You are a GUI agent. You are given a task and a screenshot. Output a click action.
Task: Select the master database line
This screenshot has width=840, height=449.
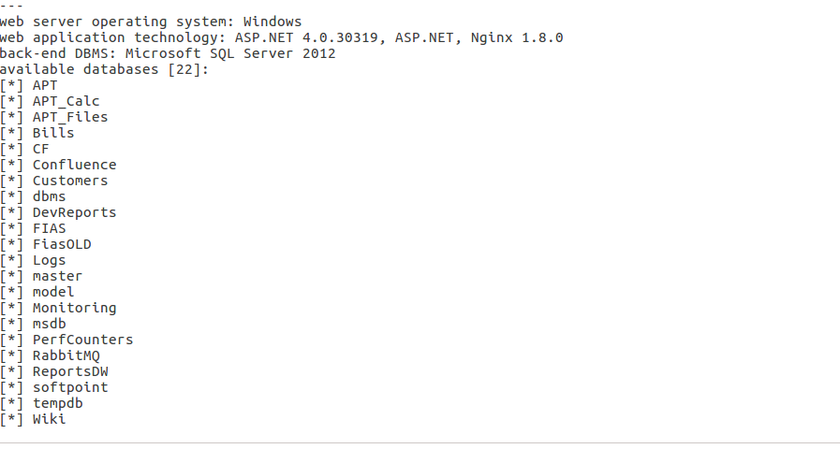(57, 276)
